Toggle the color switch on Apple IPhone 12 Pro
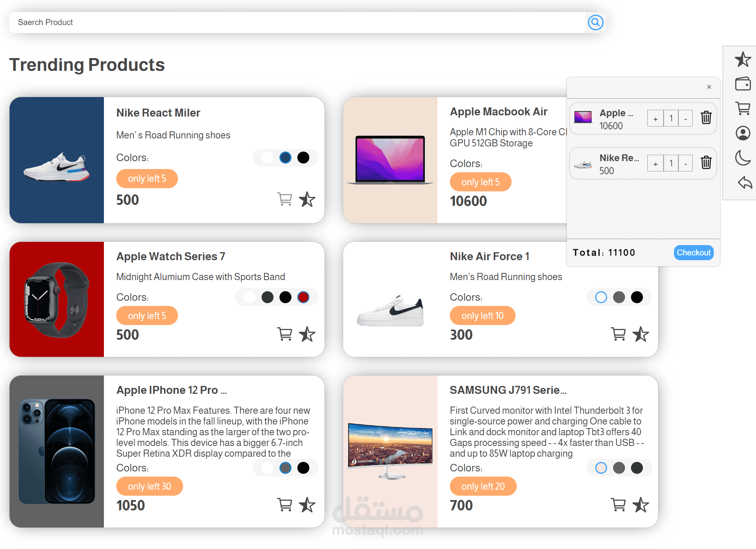The height and width of the screenshot is (549, 756). (285, 468)
